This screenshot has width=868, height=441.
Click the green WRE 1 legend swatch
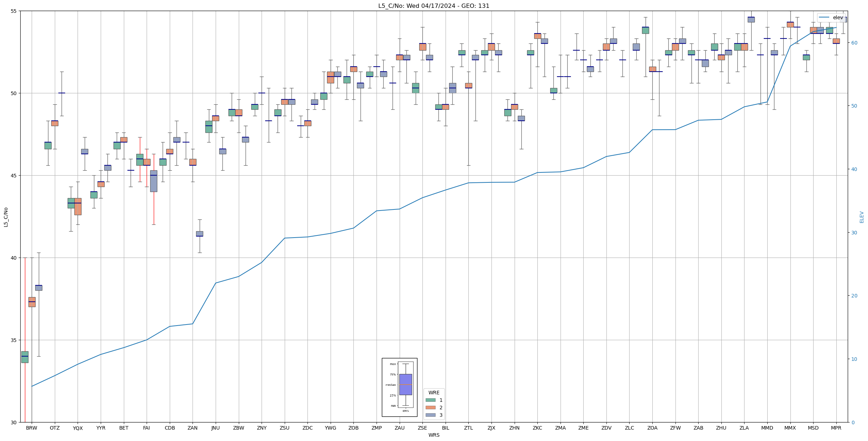coord(430,400)
